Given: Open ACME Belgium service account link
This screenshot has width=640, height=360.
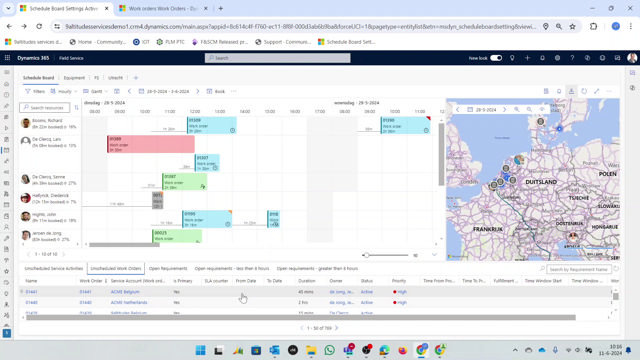Looking at the screenshot, I should [x=125, y=292].
